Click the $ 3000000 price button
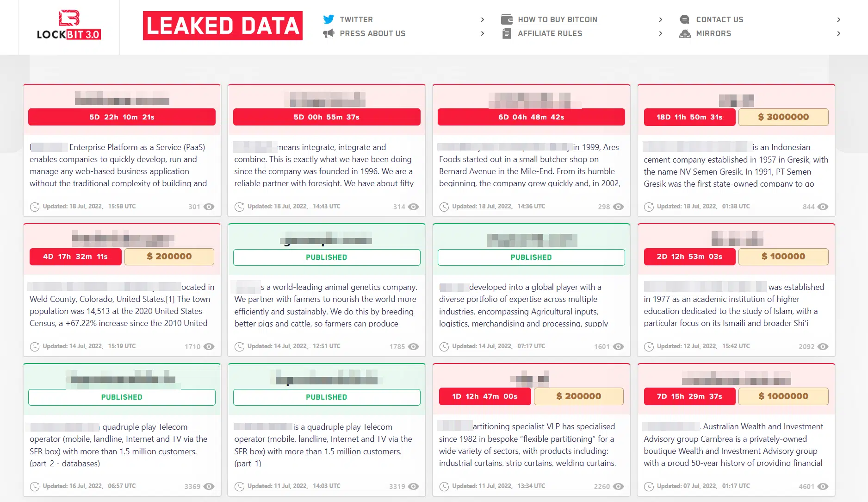Image resolution: width=868 pixels, height=502 pixels. pos(783,117)
